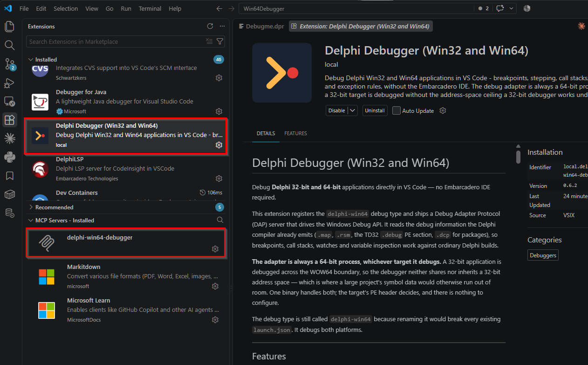The height and width of the screenshot is (365, 588).
Task: Manage gear for Delphi Debugger list entry
Action: pyautogui.click(x=219, y=145)
